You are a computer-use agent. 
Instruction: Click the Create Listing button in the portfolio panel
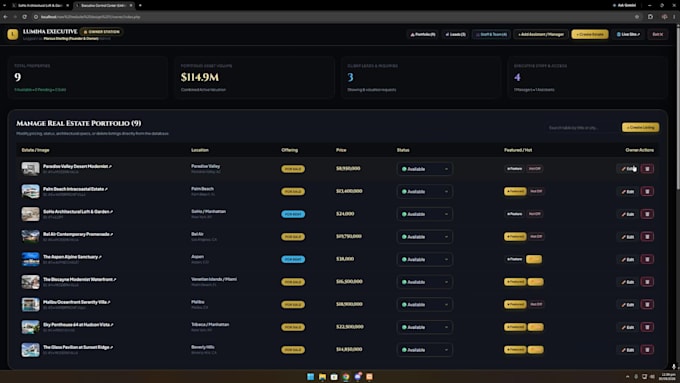641,128
